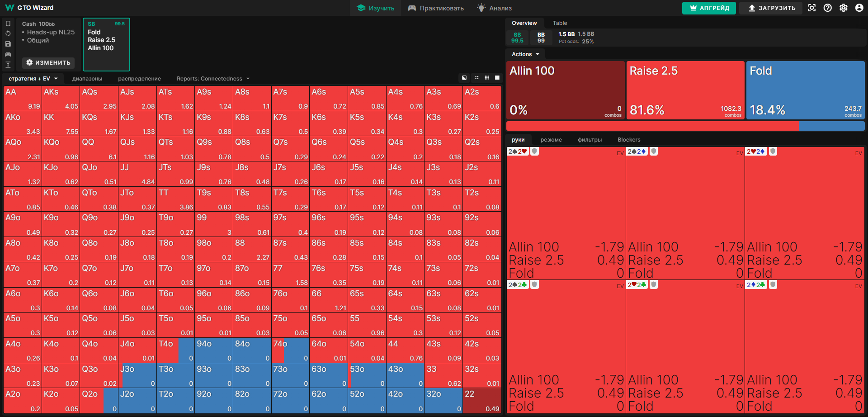868x417 pixels.
Task: Click the green АПГРЕЙД upgrade button
Action: coord(709,8)
